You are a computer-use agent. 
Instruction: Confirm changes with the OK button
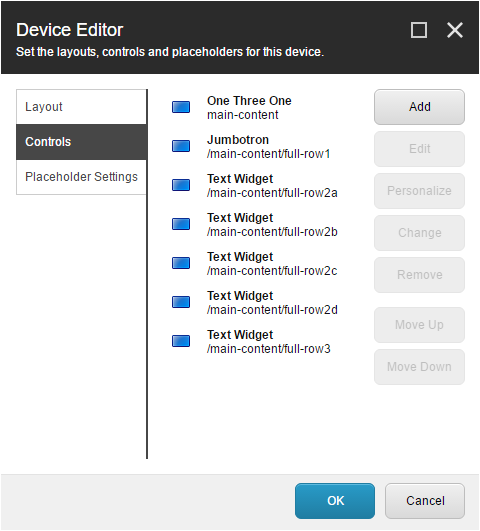pos(335,501)
